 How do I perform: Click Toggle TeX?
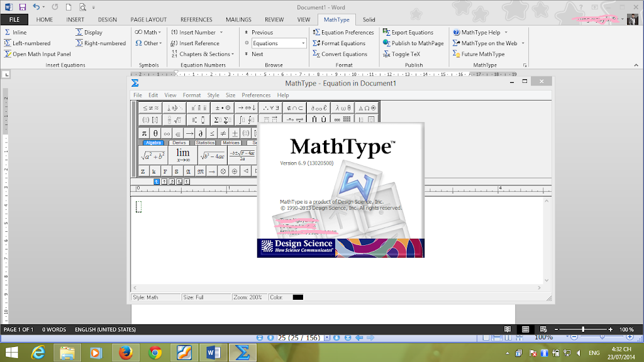[401, 54]
